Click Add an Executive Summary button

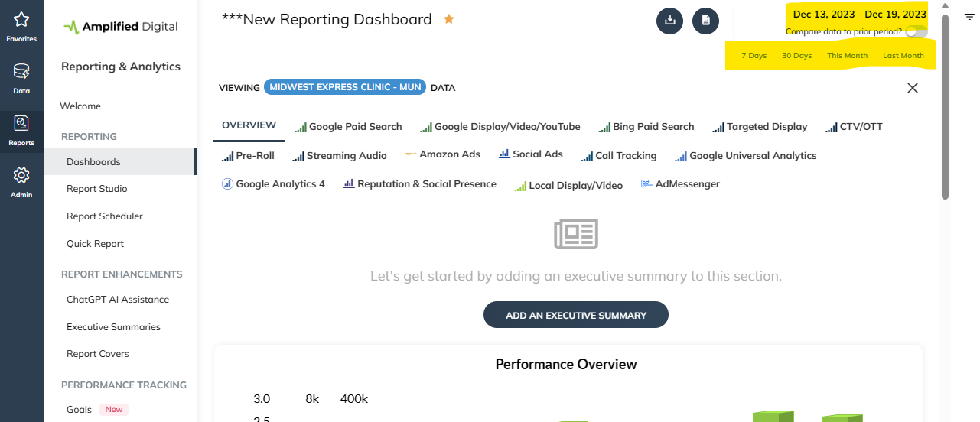[575, 315]
